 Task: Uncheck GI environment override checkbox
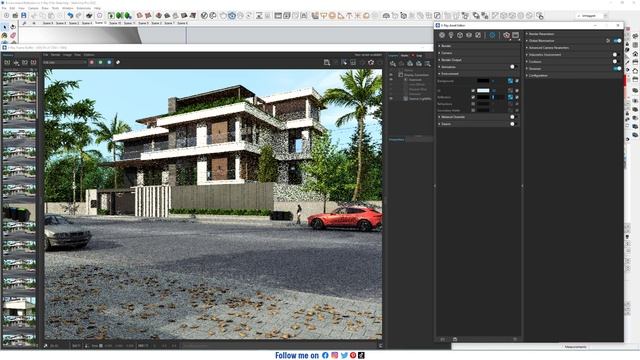click(473, 91)
